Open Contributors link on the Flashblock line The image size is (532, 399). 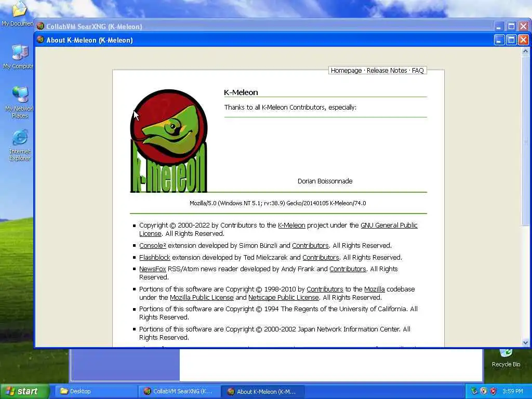pos(321,258)
